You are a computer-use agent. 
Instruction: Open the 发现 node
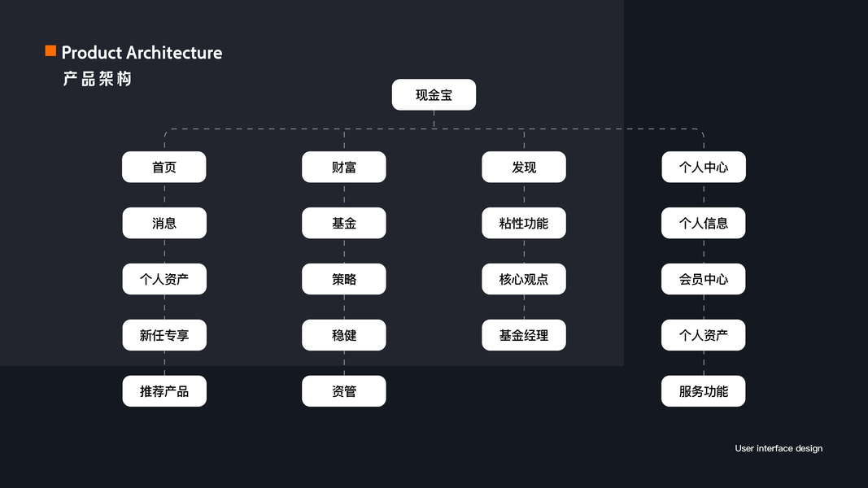524,168
